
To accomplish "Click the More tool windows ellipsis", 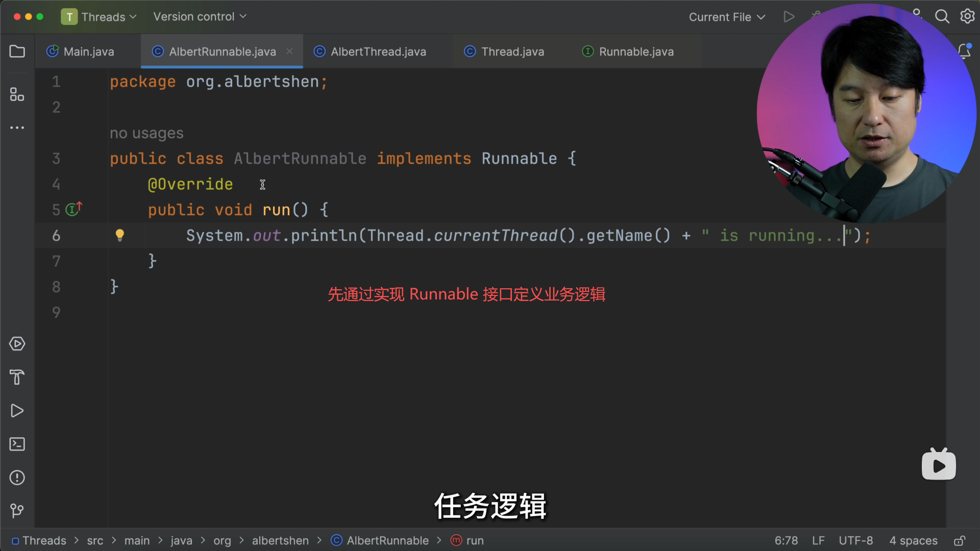I will click(x=17, y=128).
